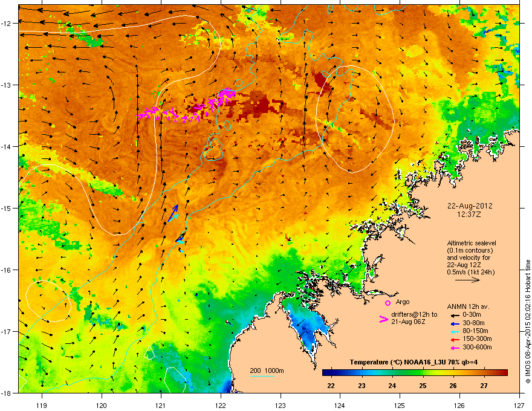532x411 pixels.
Task: Click the '200 1000m' bathymetry label
Action: click(x=267, y=371)
